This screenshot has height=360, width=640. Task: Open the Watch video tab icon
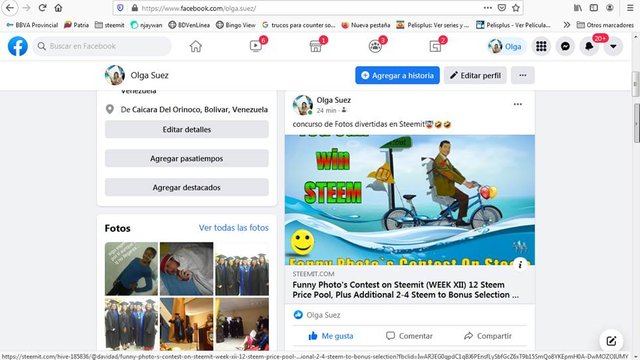click(x=256, y=46)
